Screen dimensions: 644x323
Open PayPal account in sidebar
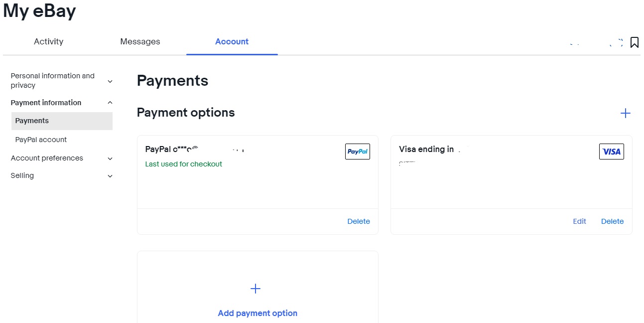pos(41,140)
